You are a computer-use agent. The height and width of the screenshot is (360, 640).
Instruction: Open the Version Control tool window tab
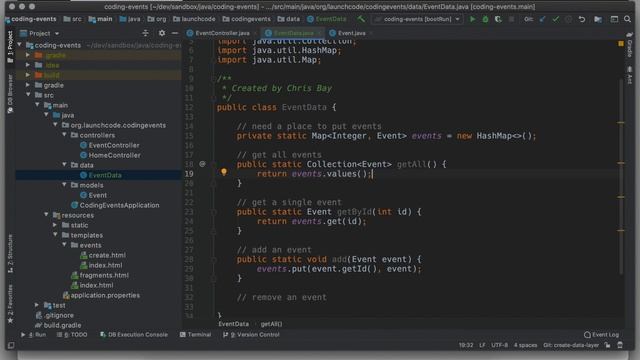click(x=251, y=334)
